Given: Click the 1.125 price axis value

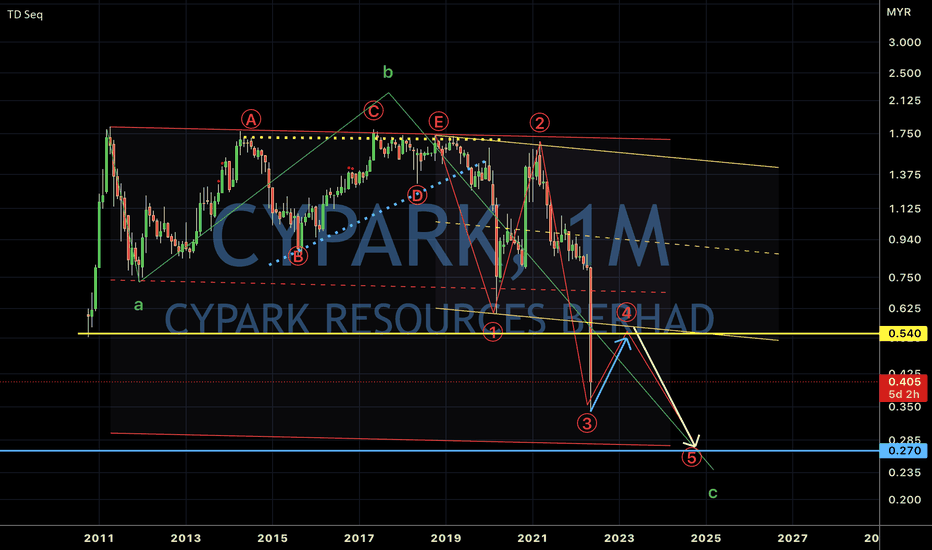Looking at the screenshot, I should pos(905,209).
